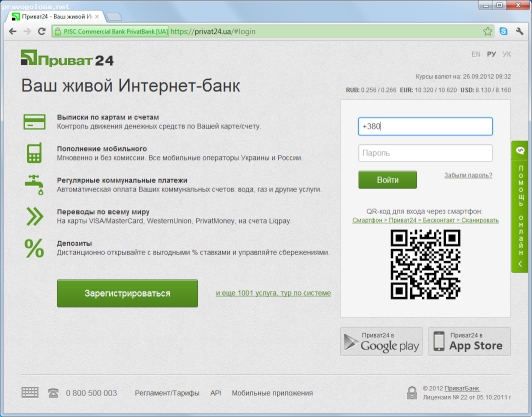Image resolution: width=532 pixels, height=417 pixels.
Task: Close the Приват24 browser tab
Action: [x=97, y=16]
